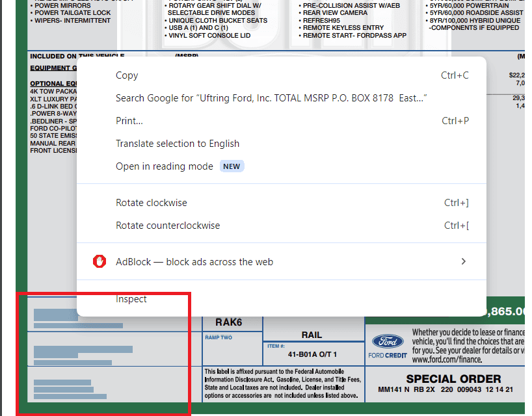The width and height of the screenshot is (532, 416).
Task: Click the Ctrl+P shortcut label
Action: click(455, 121)
